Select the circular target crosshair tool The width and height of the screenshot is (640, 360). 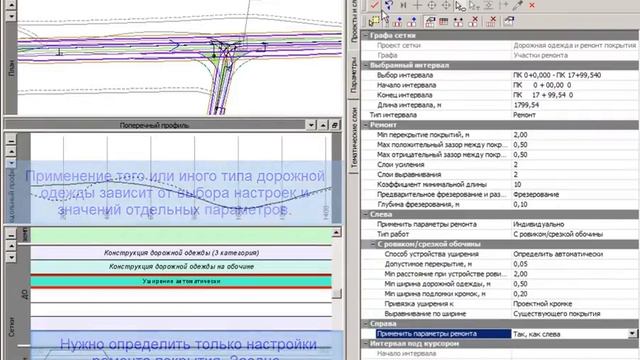431,5
